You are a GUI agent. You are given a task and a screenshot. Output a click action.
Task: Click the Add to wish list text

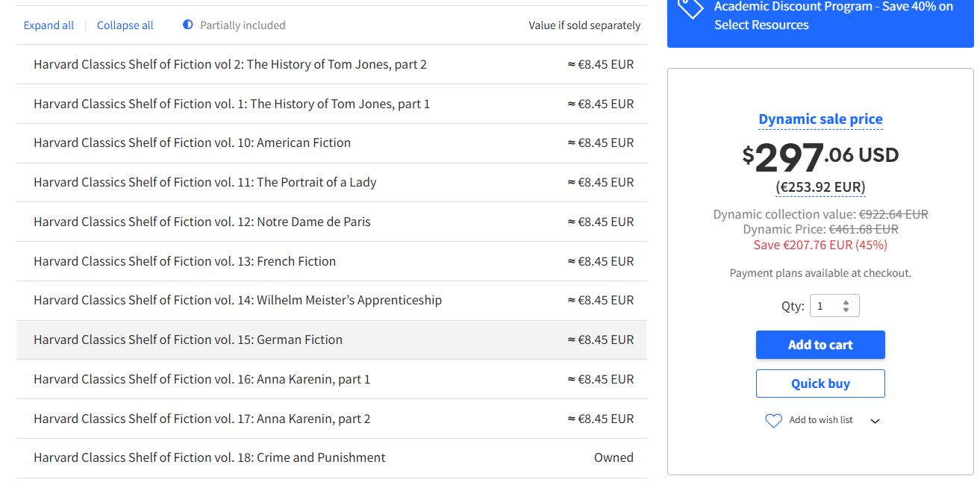click(821, 420)
